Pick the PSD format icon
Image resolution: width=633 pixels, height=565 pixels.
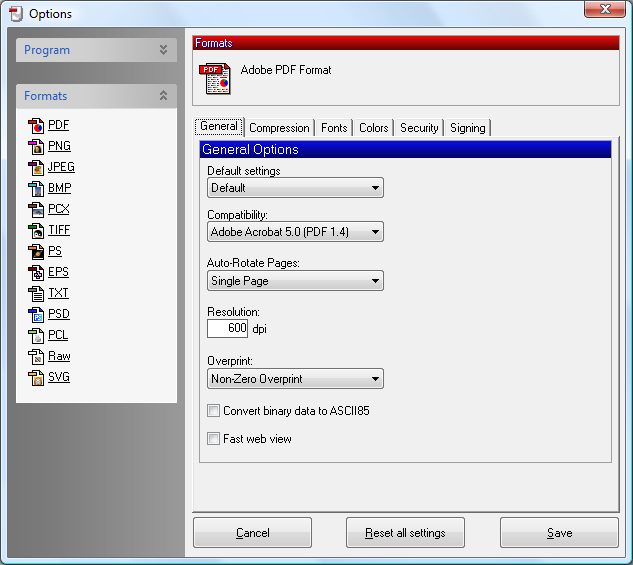tap(37, 315)
